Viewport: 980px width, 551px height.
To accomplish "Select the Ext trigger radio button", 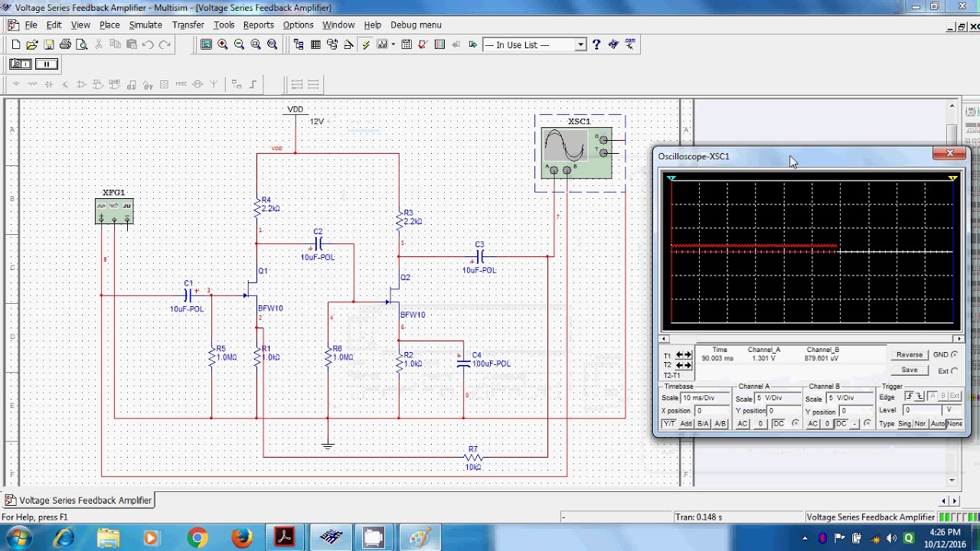I will [x=954, y=371].
